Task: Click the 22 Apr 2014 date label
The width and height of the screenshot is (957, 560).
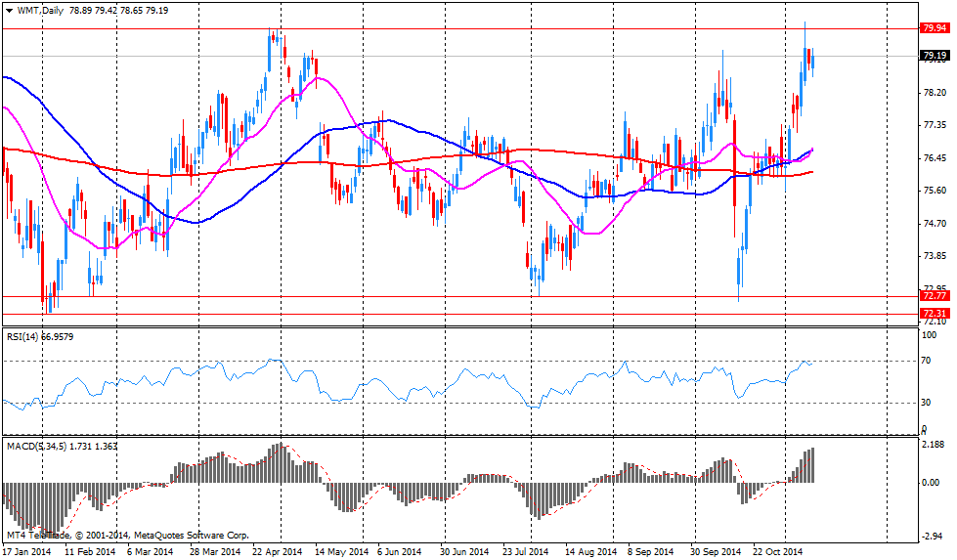Action: click(279, 552)
